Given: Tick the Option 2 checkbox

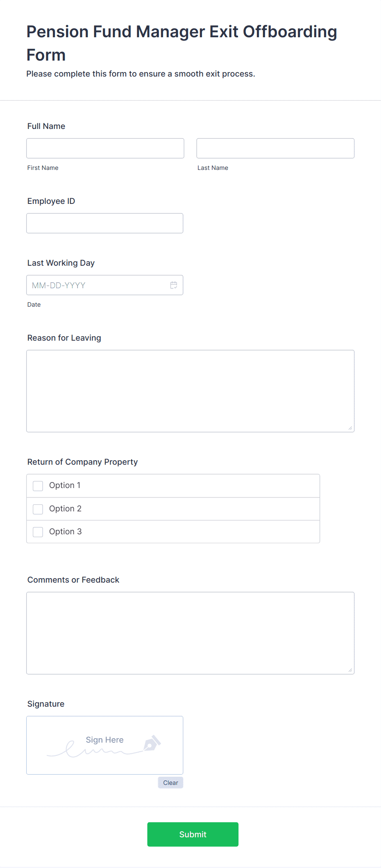Looking at the screenshot, I should 38,509.
